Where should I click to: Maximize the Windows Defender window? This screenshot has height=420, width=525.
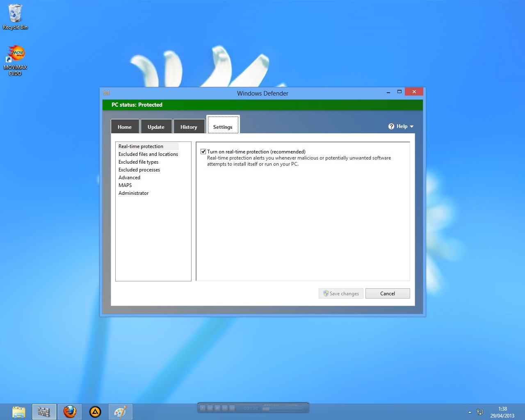pos(399,92)
